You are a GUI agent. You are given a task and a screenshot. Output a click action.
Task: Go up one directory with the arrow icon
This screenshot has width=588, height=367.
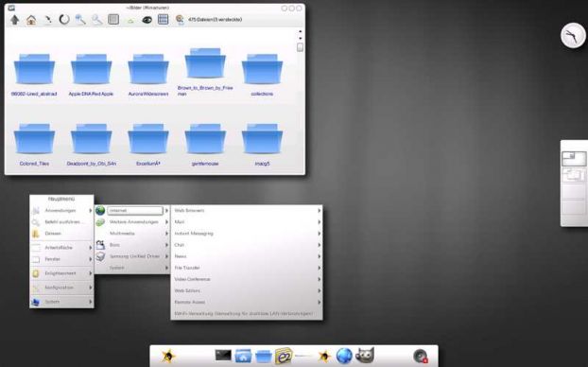tap(14, 20)
